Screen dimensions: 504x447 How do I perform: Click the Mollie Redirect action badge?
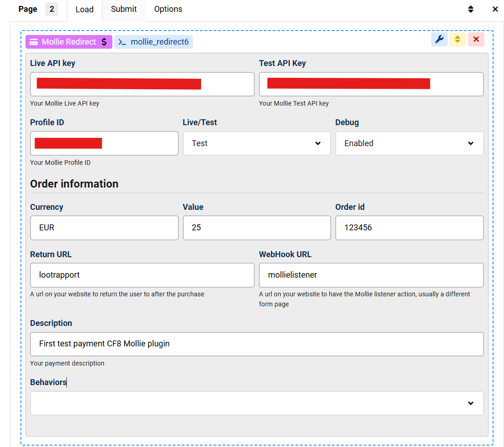pyautogui.click(x=69, y=42)
